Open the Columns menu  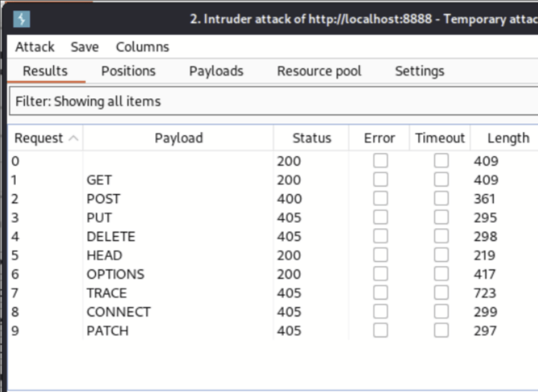[142, 47]
